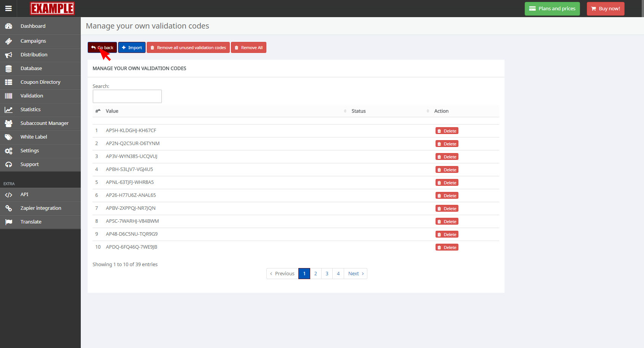This screenshot has height=348, width=644.
Task: Click the Import button
Action: [132, 48]
